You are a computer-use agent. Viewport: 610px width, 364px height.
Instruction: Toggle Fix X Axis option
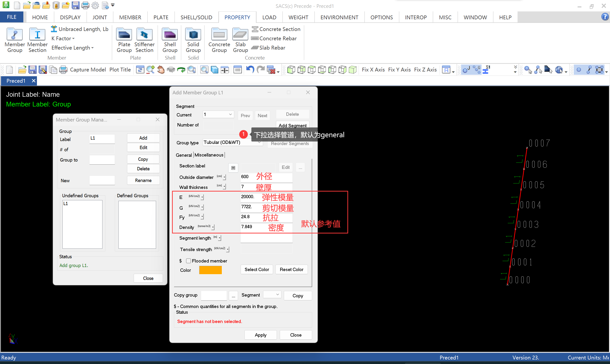[373, 70]
